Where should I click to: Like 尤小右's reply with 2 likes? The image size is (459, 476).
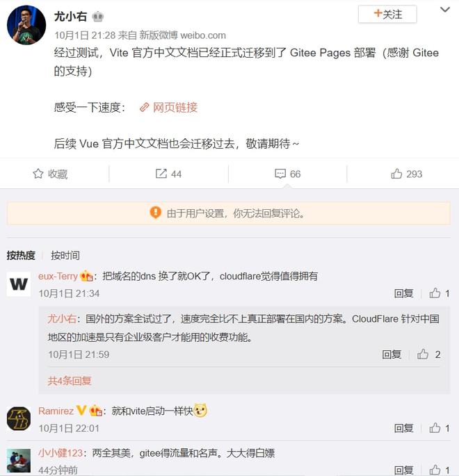[x=423, y=354]
